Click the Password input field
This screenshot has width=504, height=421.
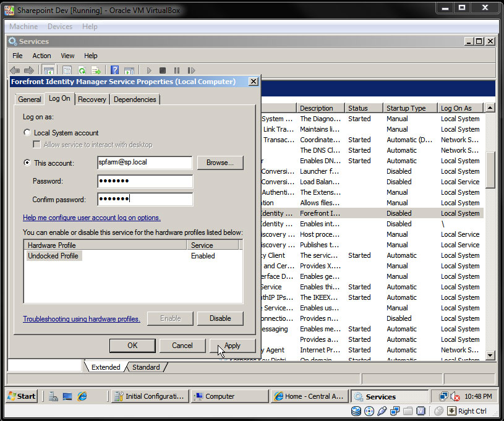tap(145, 181)
